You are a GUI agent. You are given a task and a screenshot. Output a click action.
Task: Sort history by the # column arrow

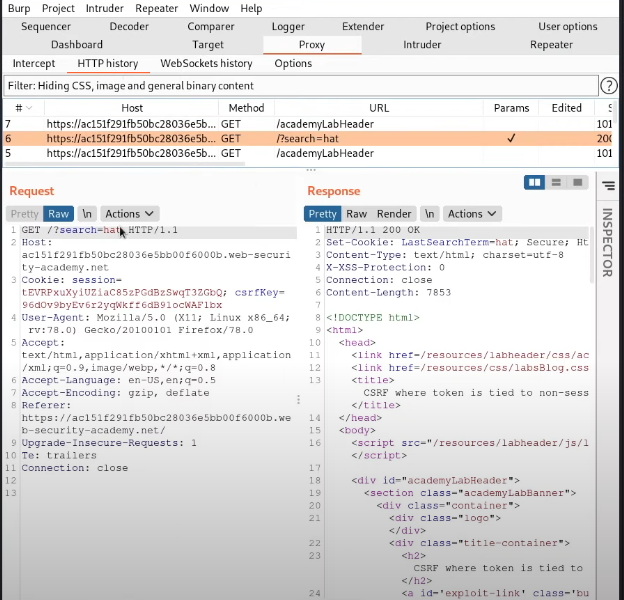pos(29,108)
